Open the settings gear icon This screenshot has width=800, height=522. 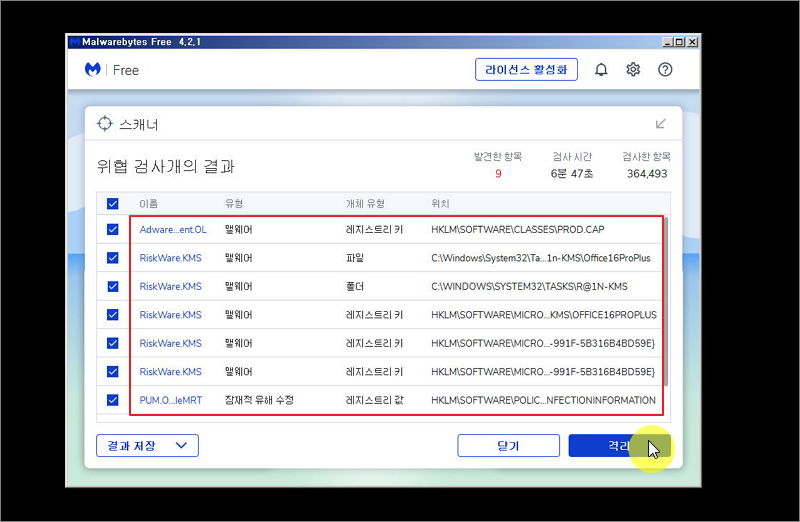(x=633, y=69)
